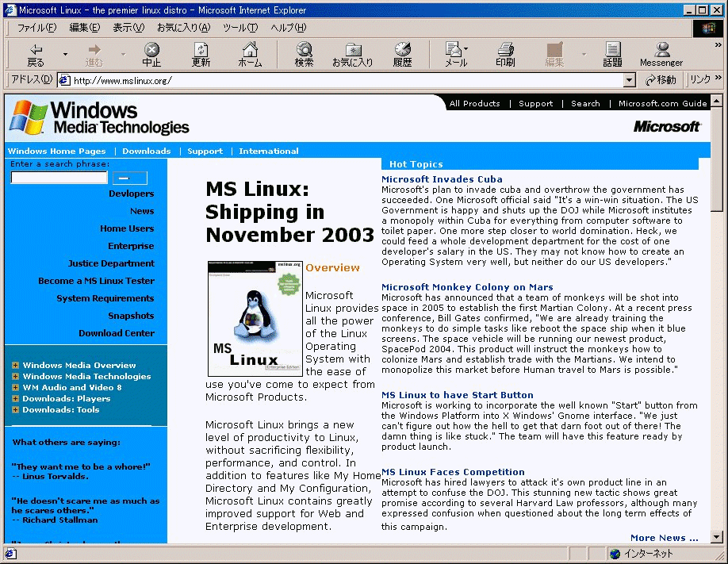Open the Downloads navigation link
Screen dimensions: 728x564
click(147, 151)
